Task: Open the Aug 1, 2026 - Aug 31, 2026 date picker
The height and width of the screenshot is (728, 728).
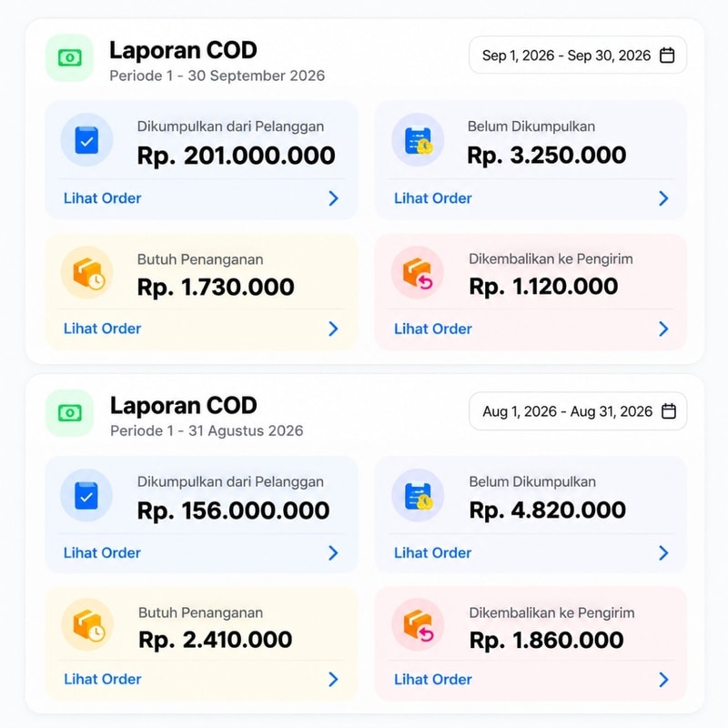Action: (578, 411)
